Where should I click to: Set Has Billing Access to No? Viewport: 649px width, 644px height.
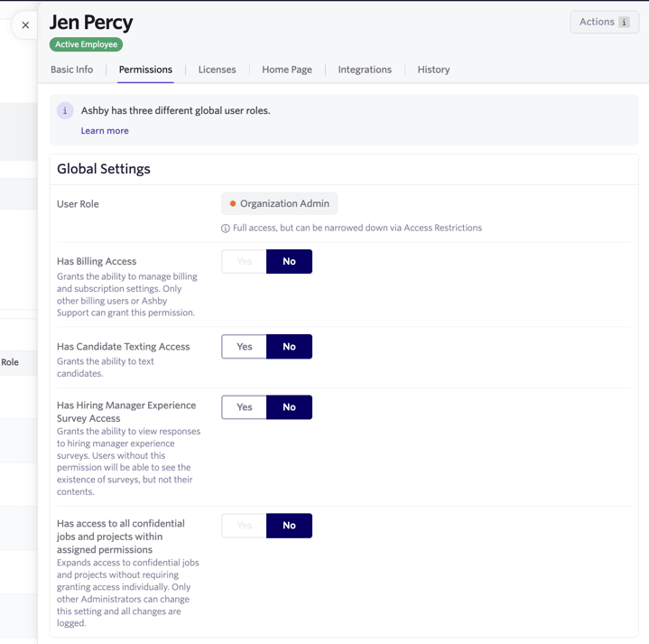tap(289, 261)
